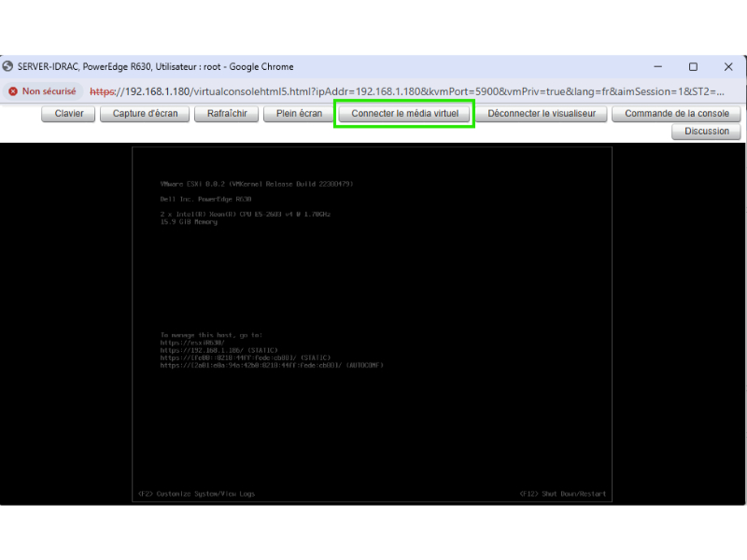Open the Discussion chat button
Screen dimensions: 747x560
tap(706, 132)
